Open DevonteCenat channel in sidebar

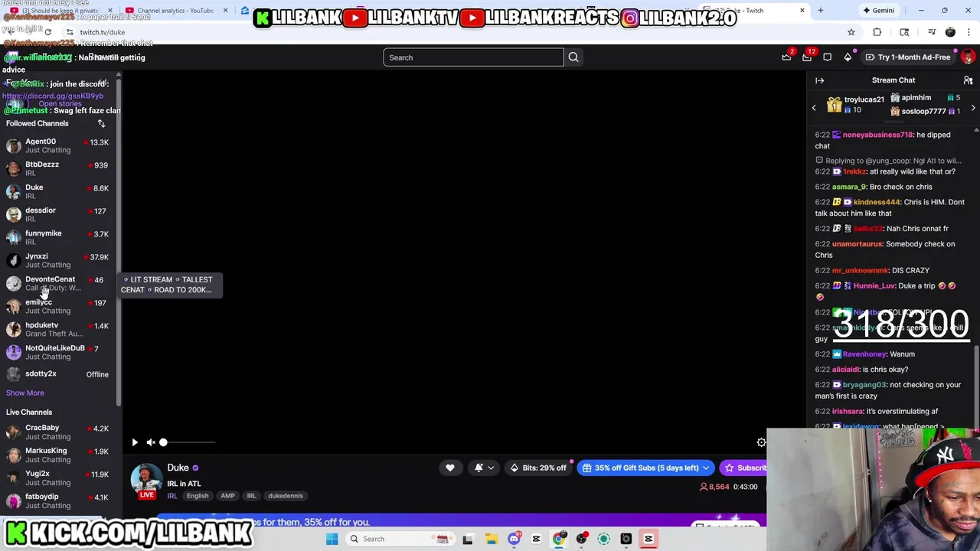coord(60,283)
